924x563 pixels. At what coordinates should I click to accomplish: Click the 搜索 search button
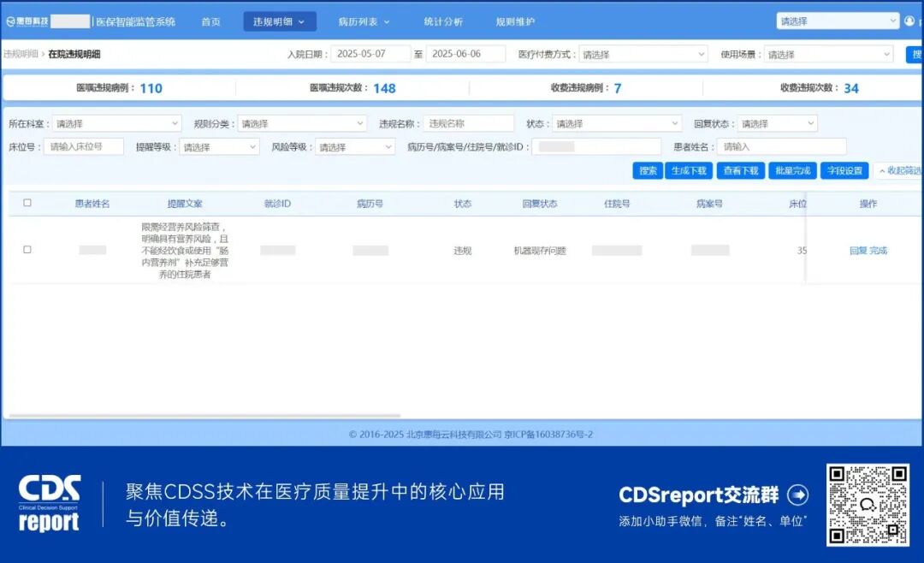pos(647,170)
